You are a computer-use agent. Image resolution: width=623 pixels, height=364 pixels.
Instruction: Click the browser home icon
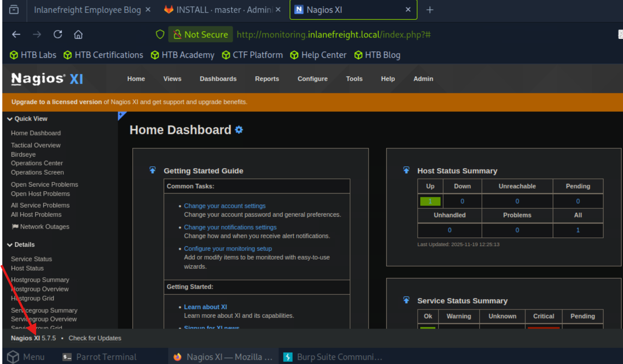pos(78,35)
